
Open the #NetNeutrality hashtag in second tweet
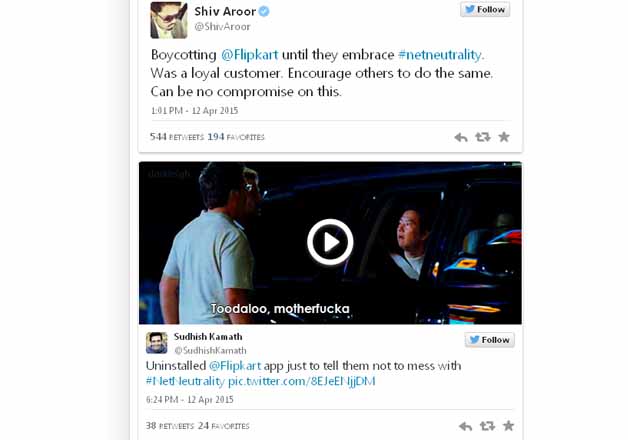[x=185, y=381]
